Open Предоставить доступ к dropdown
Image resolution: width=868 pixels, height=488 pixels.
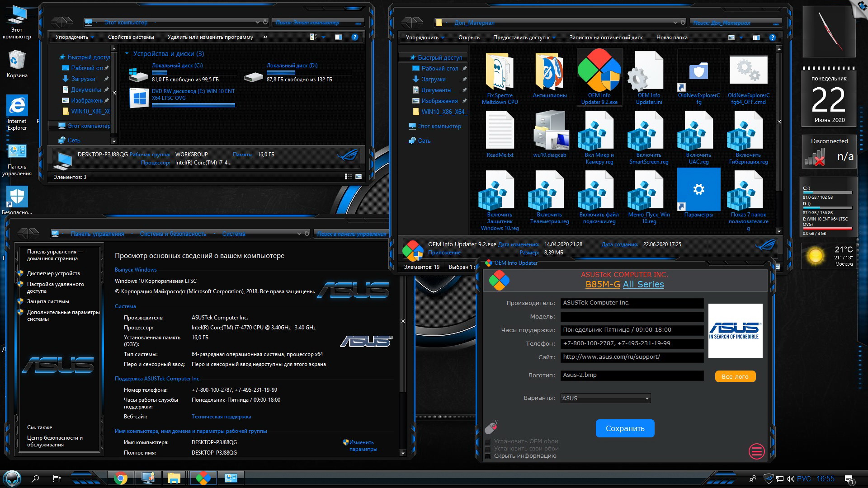pos(524,38)
